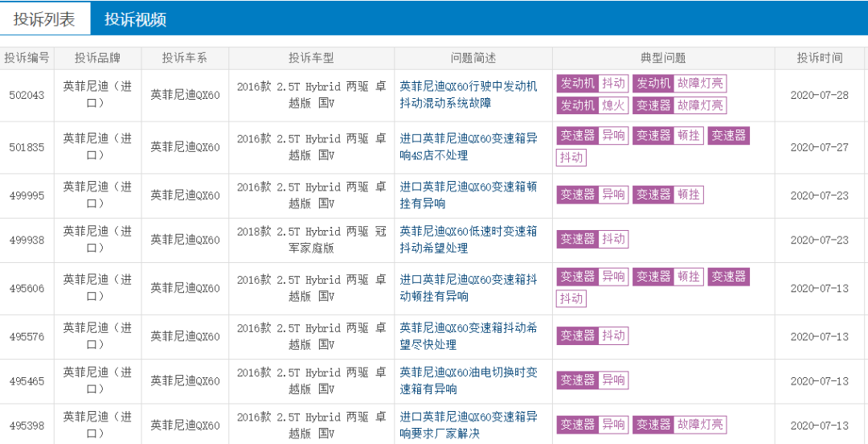
Task: Click complaint number 495398
Action: (27, 425)
